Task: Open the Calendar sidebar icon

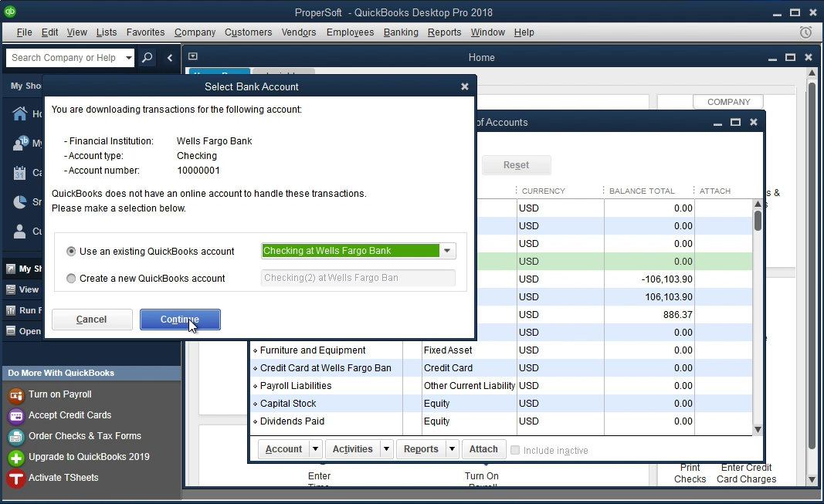Action: (x=19, y=172)
